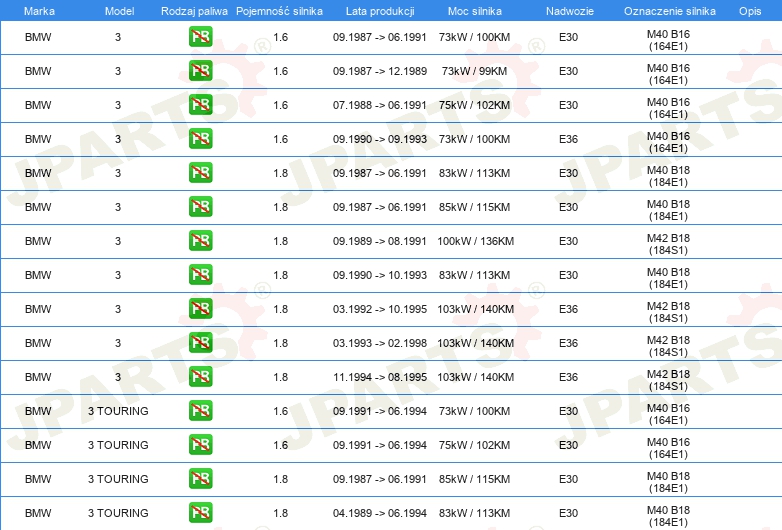Click the fuel icon in the model 3 83kW / 113KM 09.1987 row
782x530 pixels.
click(200, 173)
